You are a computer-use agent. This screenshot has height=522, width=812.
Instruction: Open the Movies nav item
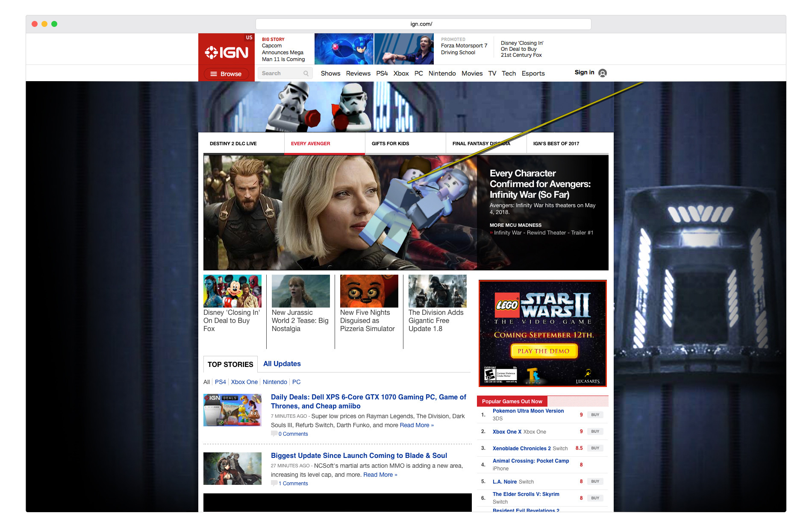click(472, 73)
